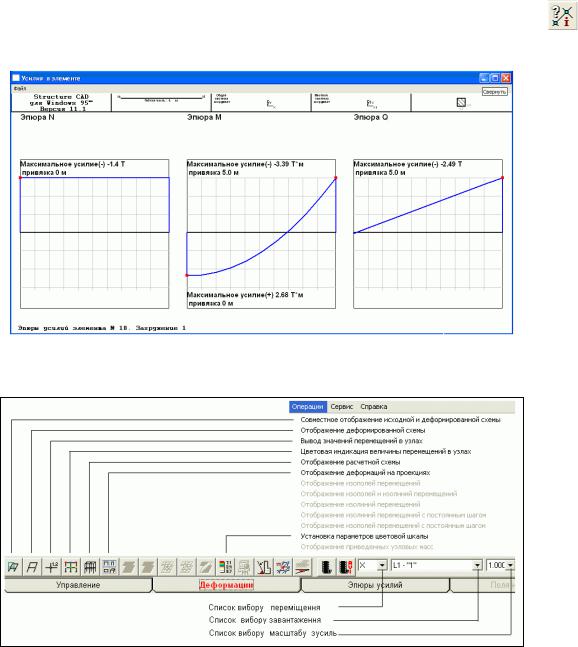
Task: Click the 'Эпюра N' heading
Action: pyautogui.click(x=37, y=118)
